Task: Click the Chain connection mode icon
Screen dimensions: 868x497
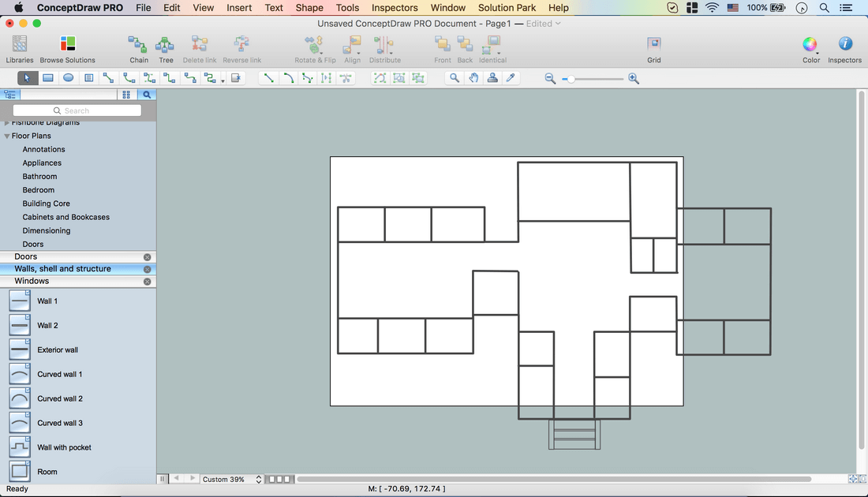Action: [139, 44]
